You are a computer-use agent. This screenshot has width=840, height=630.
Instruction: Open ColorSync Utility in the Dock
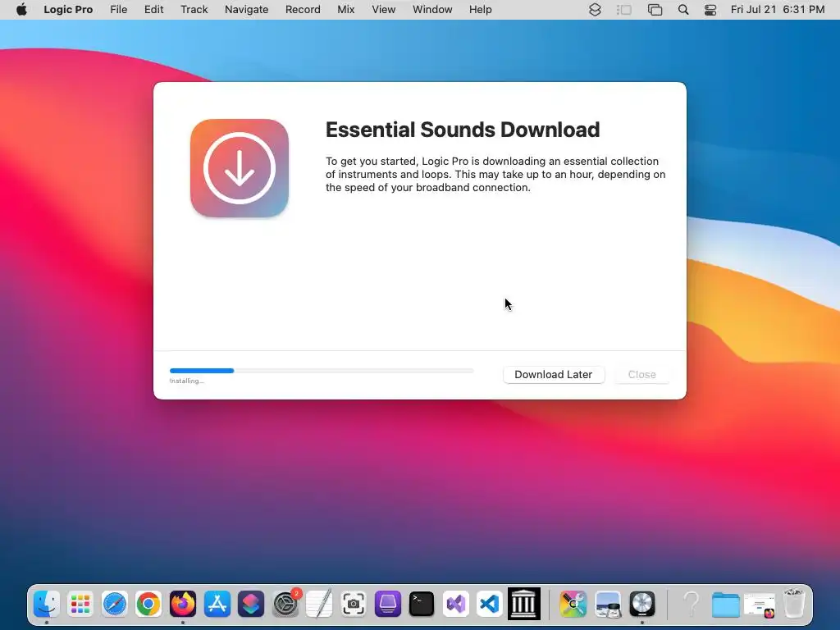[573, 604]
